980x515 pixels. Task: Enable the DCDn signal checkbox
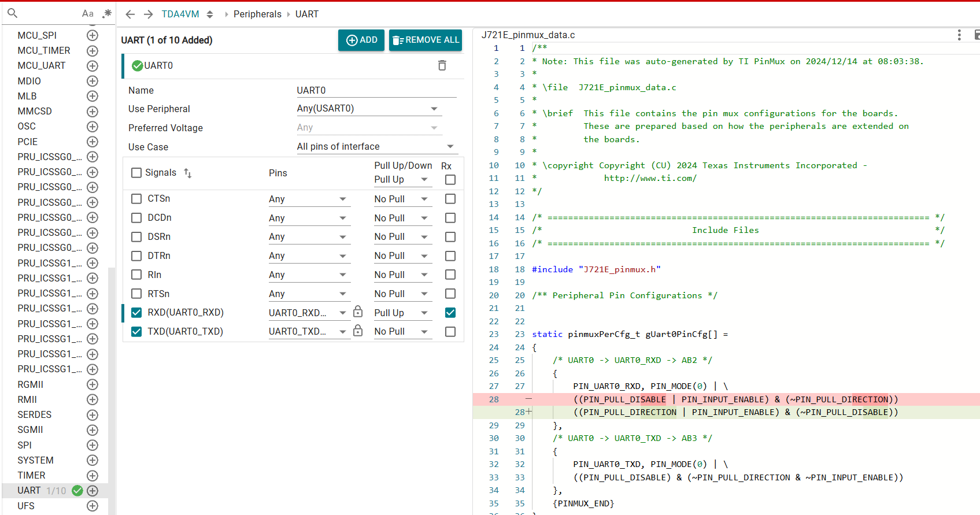(x=136, y=218)
